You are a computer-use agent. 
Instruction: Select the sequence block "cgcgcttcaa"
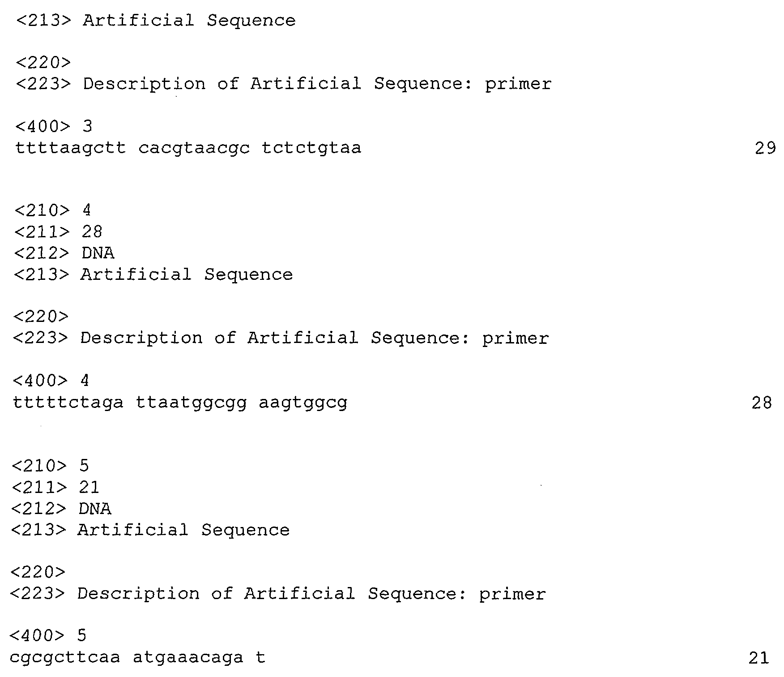coord(65,658)
